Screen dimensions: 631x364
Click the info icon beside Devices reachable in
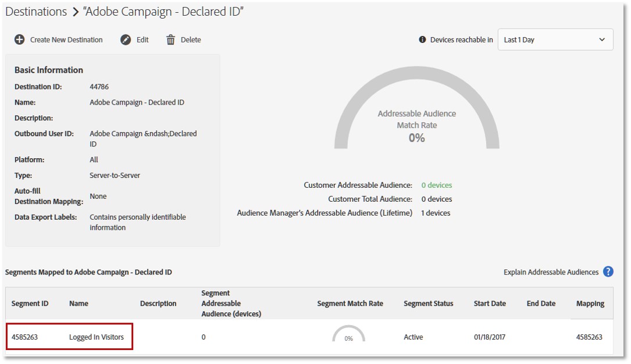(x=422, y=40)
